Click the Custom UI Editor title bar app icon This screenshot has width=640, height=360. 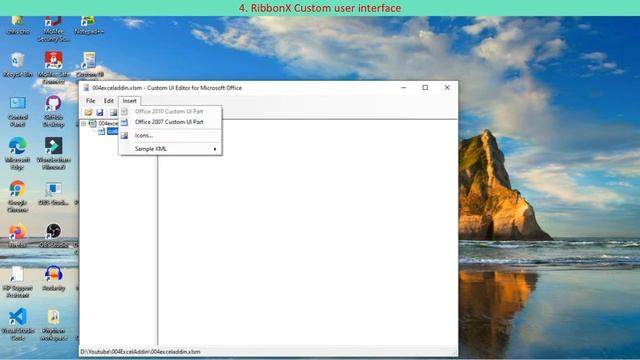[86, 88]
